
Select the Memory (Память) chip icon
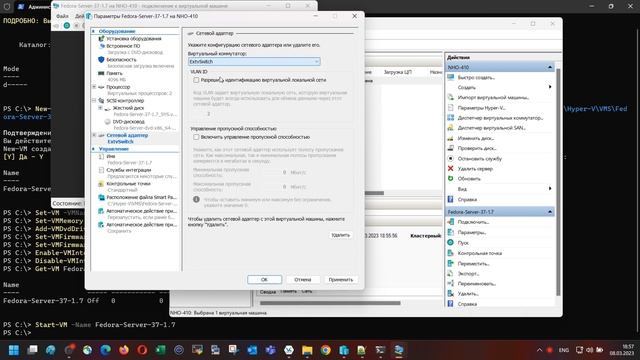(101, 73)
